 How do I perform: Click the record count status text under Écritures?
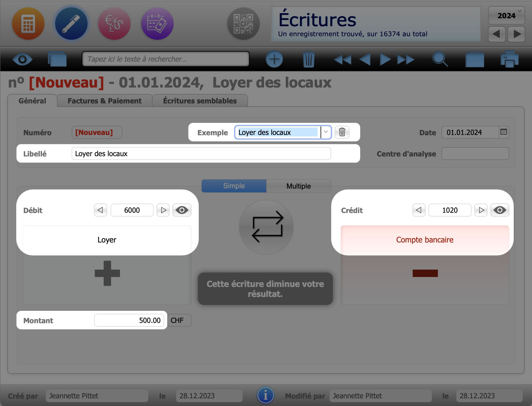[353, 34]
